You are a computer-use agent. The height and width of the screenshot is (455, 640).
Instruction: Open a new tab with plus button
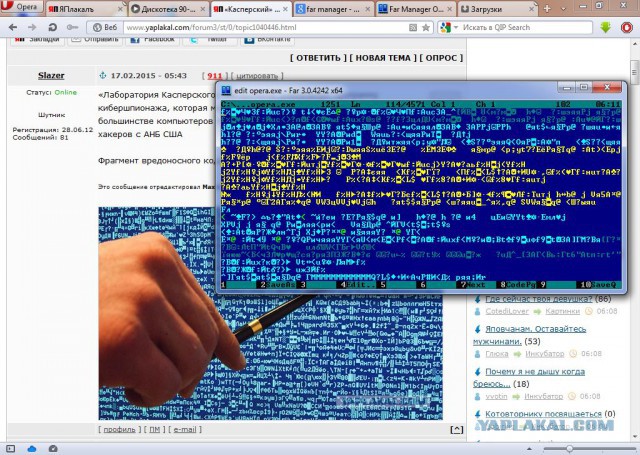coord(547,8)
